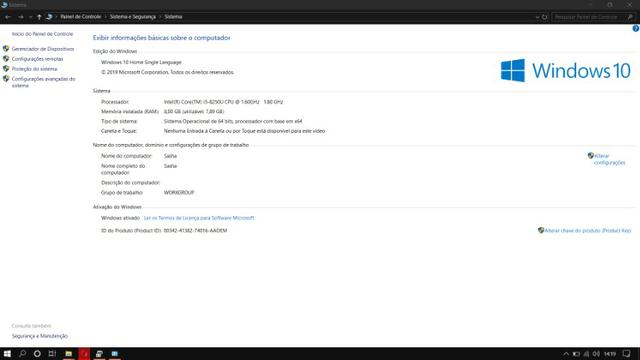Screen dimensions: 640x360
Task: Go up one level with the Up arrow
Action: (39, 17)
